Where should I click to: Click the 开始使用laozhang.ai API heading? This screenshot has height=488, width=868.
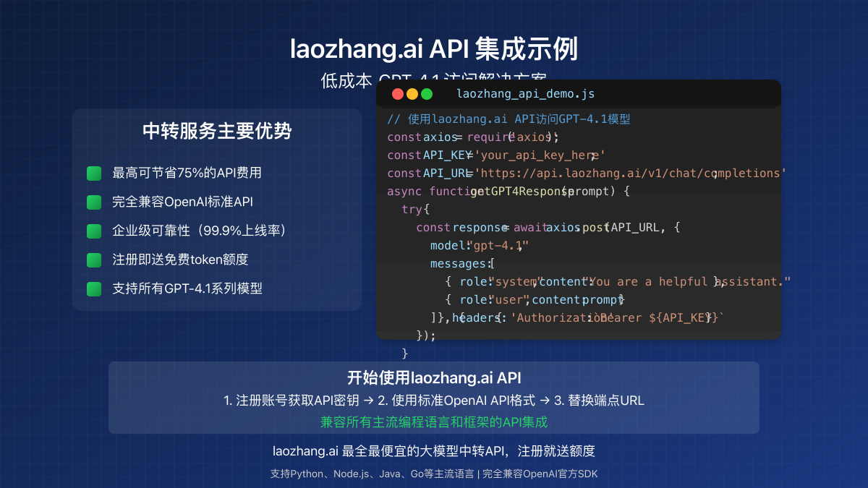tap(434, 378)
